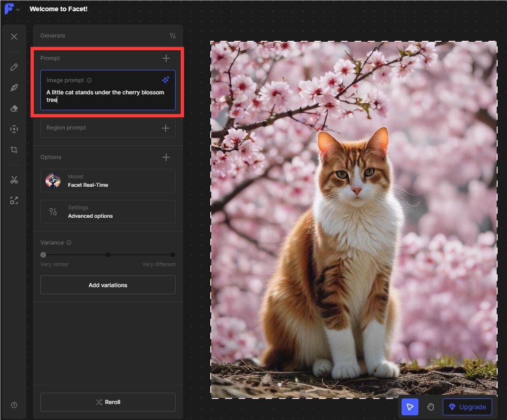Set variance slider to middle point
507x420 pixels.
108,255
